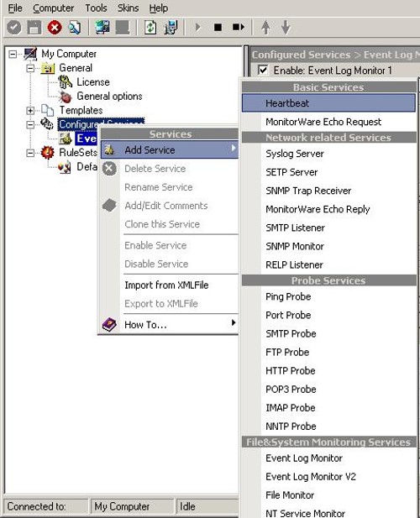Click the floppy disk save icon
Screen dimensions: 420x518
tap(34, 28)
